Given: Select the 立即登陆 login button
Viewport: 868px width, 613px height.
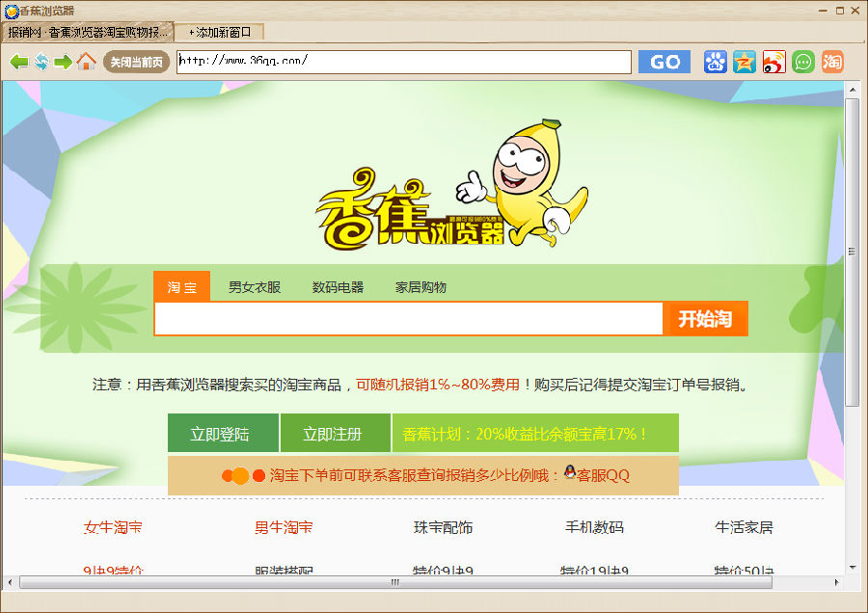Looking at the screenshot, I should pos(224,432).
